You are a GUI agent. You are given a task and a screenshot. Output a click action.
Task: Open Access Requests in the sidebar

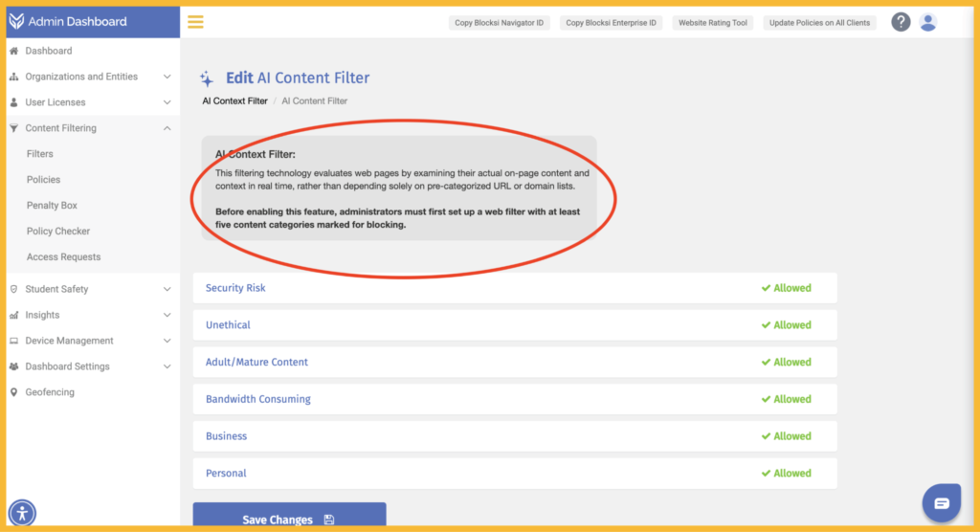(x=63, y=257)
